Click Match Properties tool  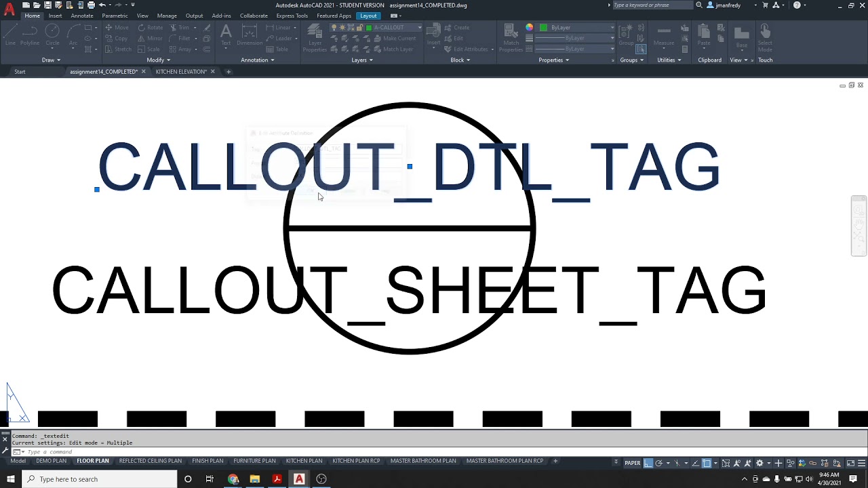[511, 38]
